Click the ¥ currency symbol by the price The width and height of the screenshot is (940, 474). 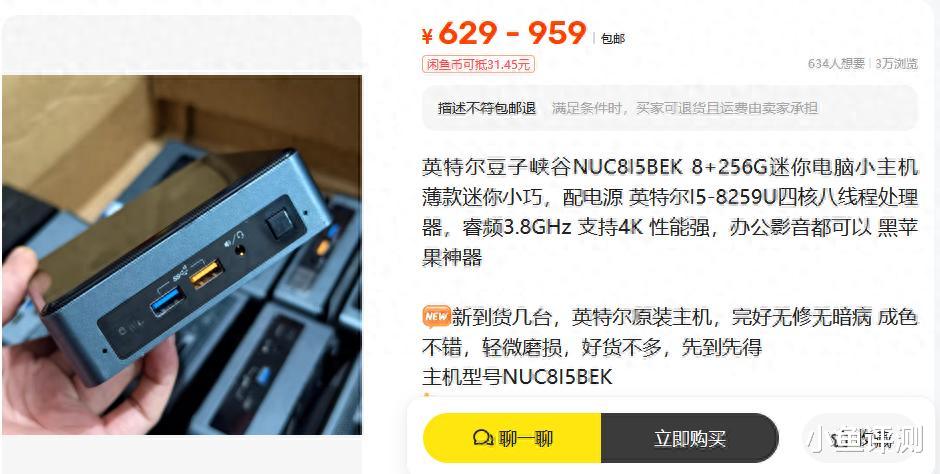pyautogui.click(x=427, y=37)
